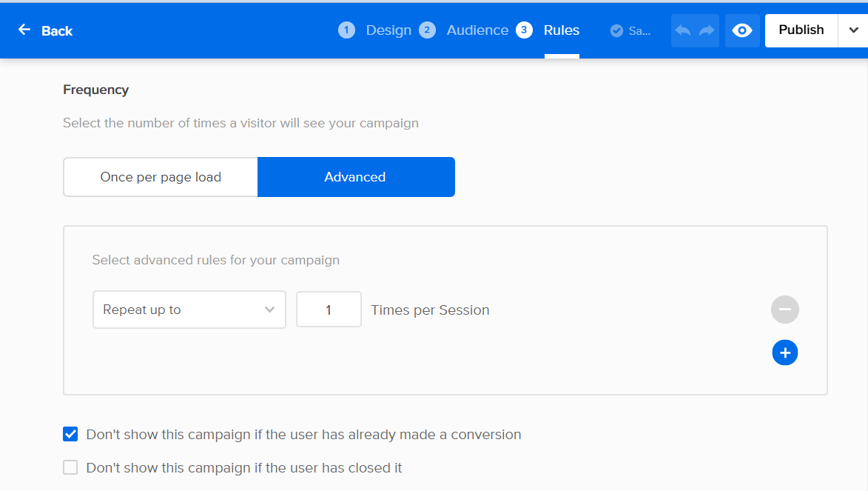The width and height of the screenshot is (868, 491).
Task: Go to the Design step
Action: click(x=388, y=30)
